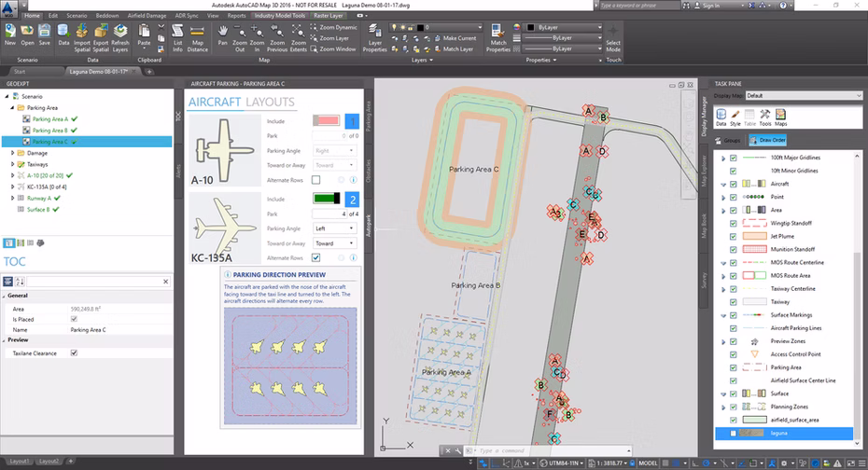Open the Beddown ribbon tab
The width and height of the screenshot is (868, 470).
tap(106, 16)
